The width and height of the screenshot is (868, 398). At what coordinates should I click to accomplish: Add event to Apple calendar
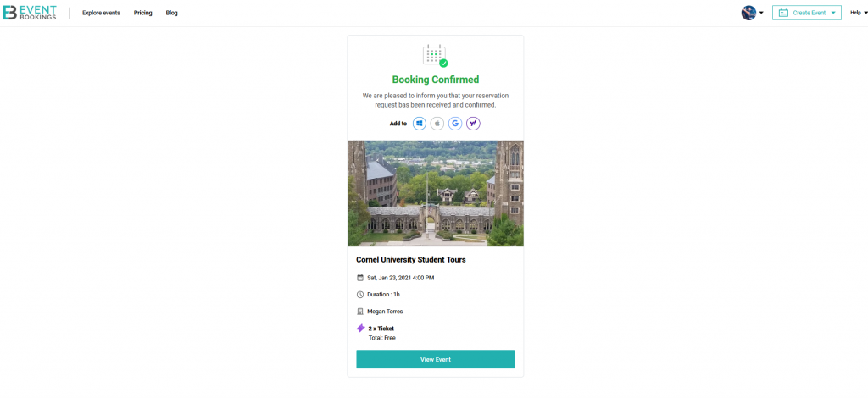(437, 124)
